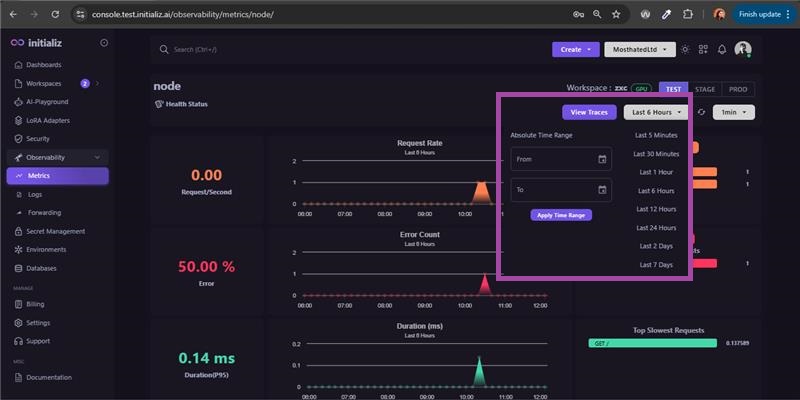Bookmark page with star icon

coord(616,14)
